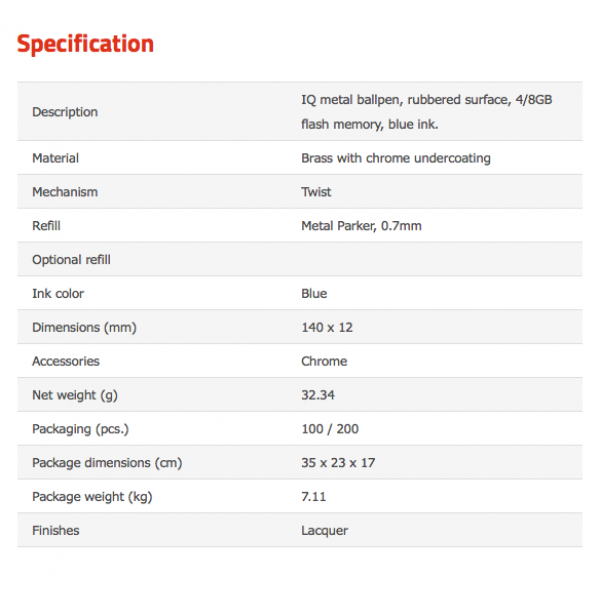This screenshot has height=600, width=600.
Task: Click the Package weight 7.11 value
Action: [313, 497]
